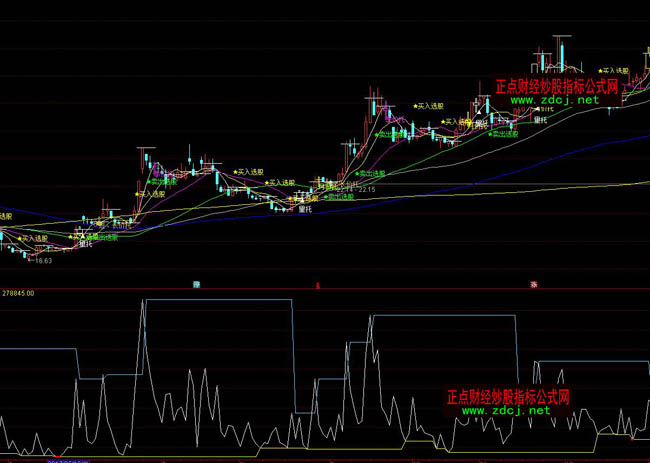Click the ★买入选股 star signal at the far upper right
The image size is (650, 463).
(x=608, y=72)
